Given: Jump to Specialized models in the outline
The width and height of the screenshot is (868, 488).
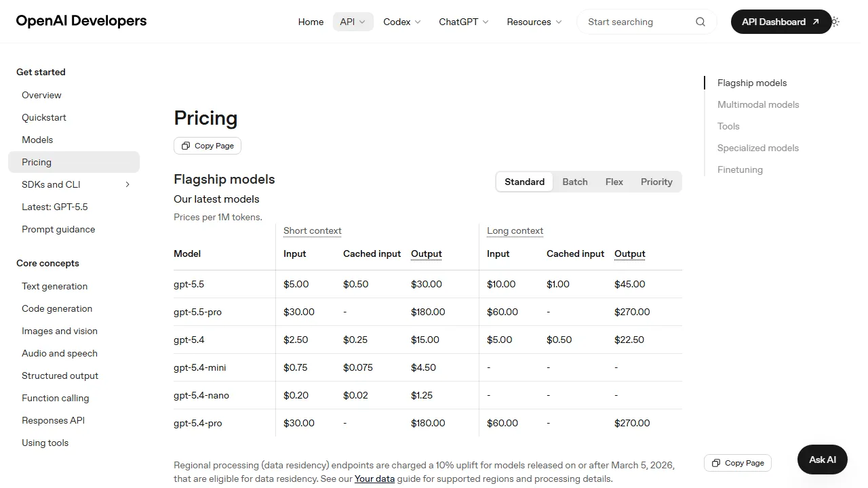Looking at the screenshot, I should point(758,148).
